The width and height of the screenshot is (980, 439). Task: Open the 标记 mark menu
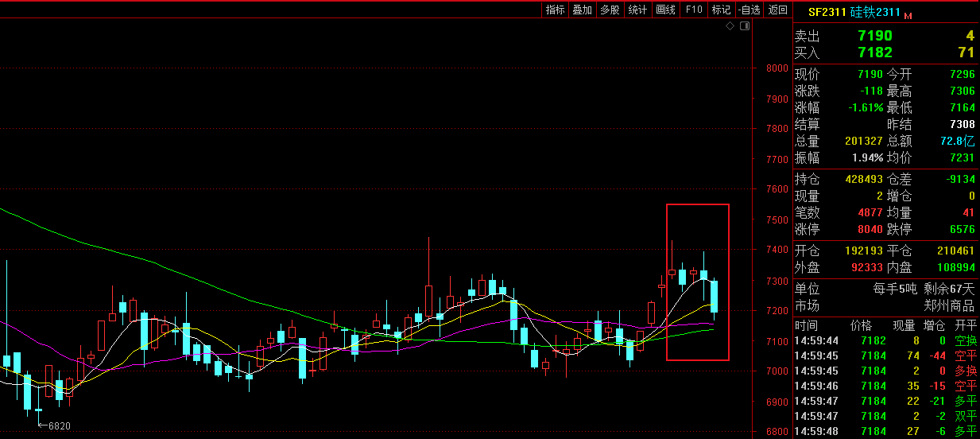coord(721,10)
